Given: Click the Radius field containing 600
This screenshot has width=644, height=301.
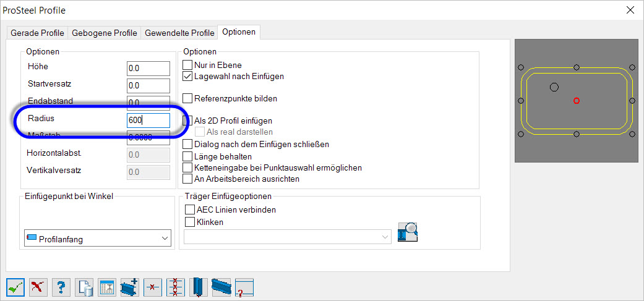Looking at the screenshot, I should click(148, 121).
